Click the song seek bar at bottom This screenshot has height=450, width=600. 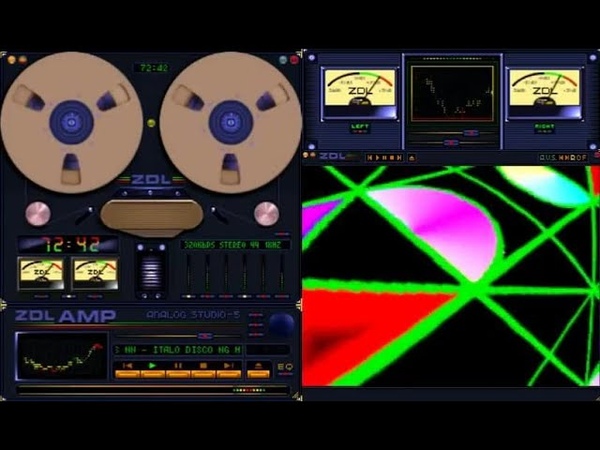point(150,388)
